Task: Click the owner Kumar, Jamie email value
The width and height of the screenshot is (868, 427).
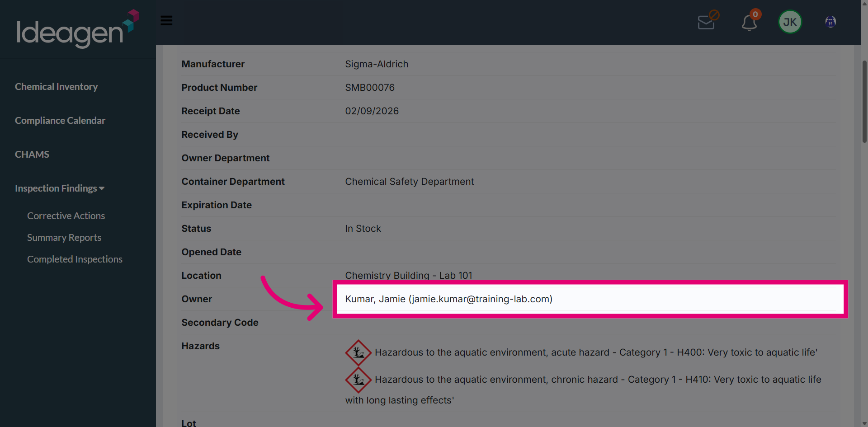Action: [x=449, y=299]
